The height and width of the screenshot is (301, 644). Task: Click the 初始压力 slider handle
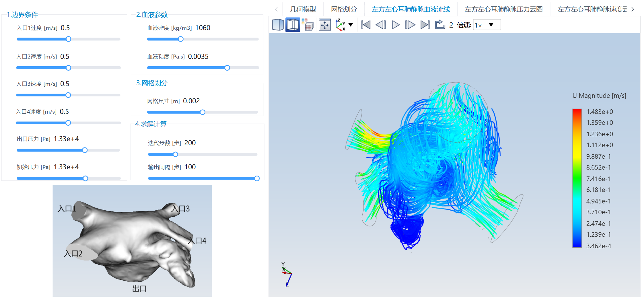[85, 178]
